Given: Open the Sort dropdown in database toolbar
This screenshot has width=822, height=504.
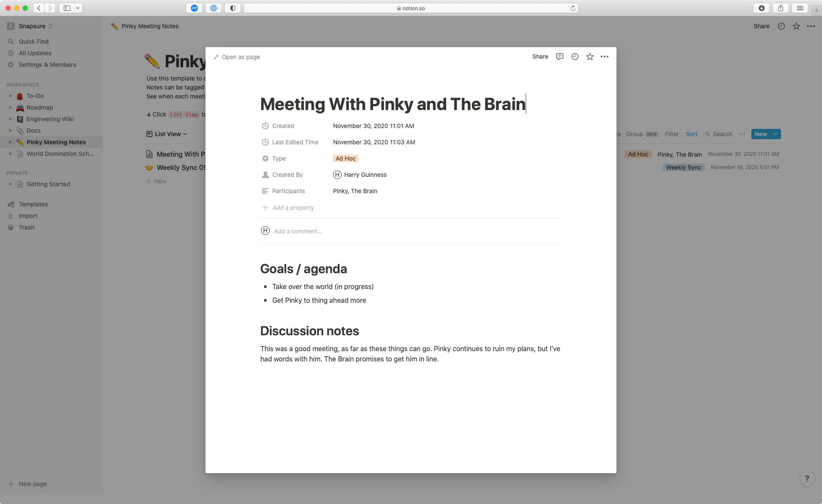Looking at the screenshot, I should pos(691,134).
